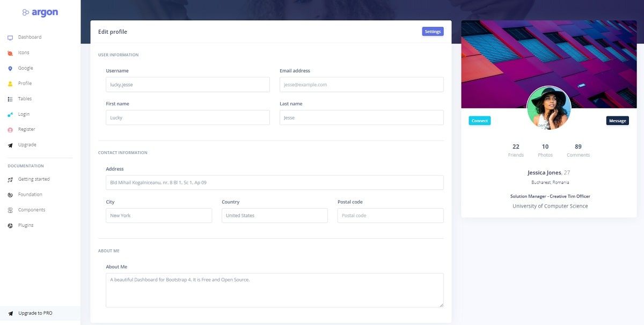The image size is (644, 325).
Task: Open the Icons page via its sidebar icon
Action: tap(10, 53)
